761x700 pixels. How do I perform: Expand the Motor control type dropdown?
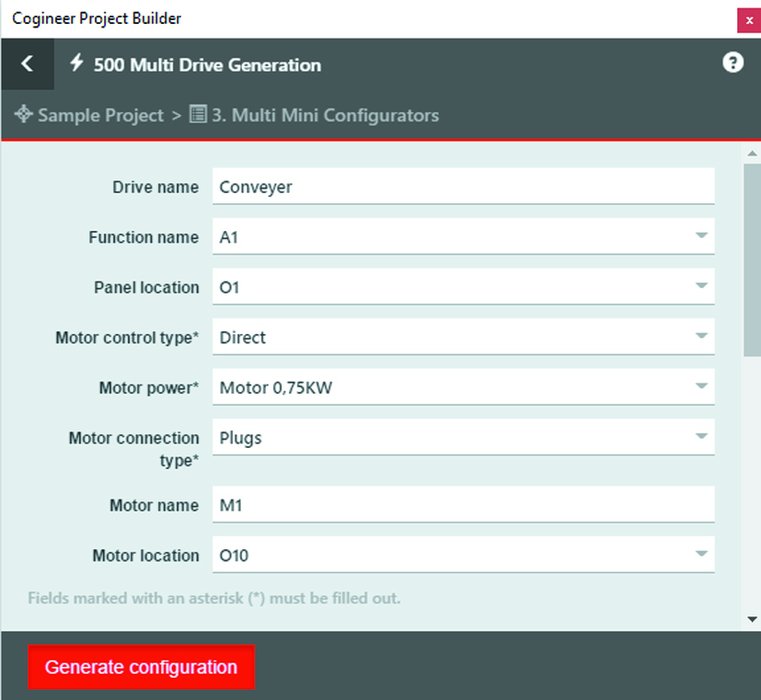pos(701,336)
